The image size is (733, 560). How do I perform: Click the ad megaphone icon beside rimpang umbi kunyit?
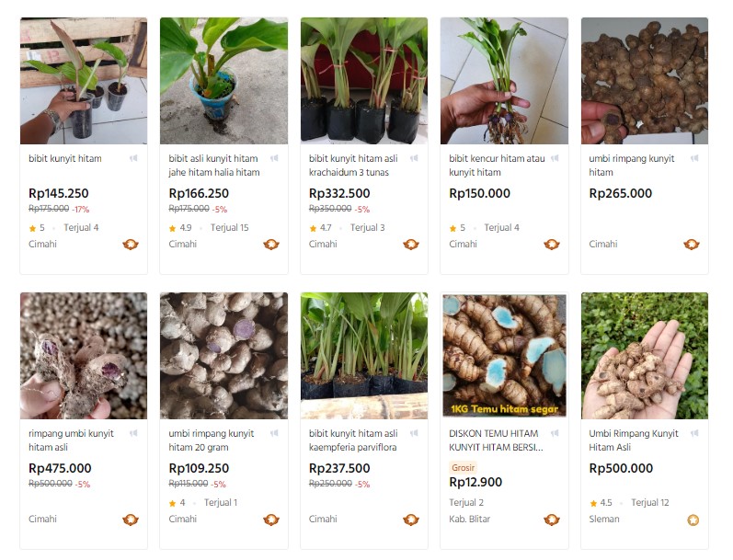click(133, 433)
